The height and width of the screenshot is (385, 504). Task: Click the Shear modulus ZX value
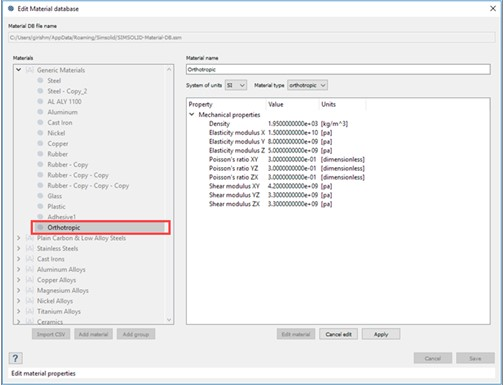[293, 204]
